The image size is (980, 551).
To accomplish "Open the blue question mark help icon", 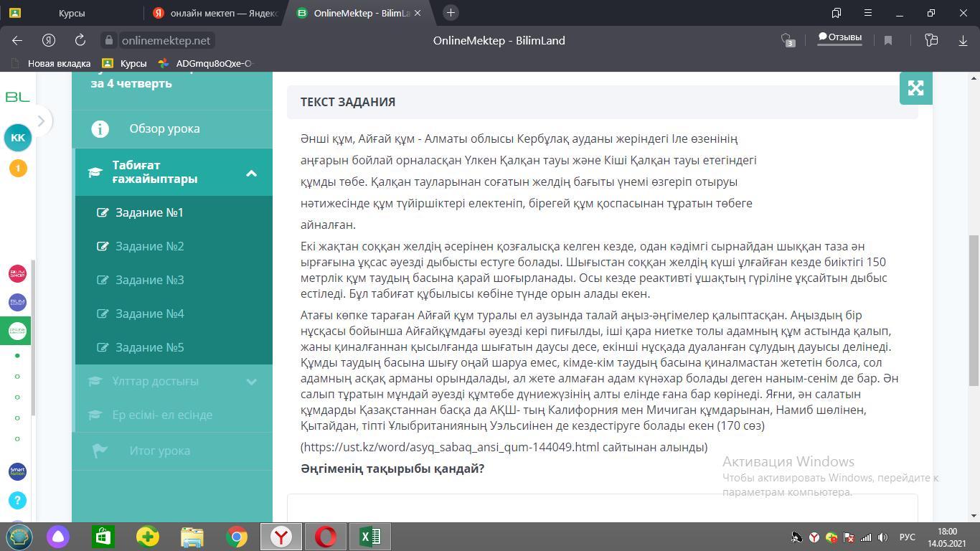I will point(17,501).
